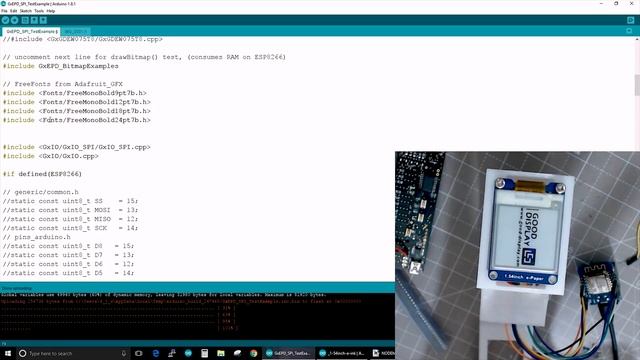
Task: Click the line including FreeMonoBold9pt7b.h
Action: tap(75, 93)
